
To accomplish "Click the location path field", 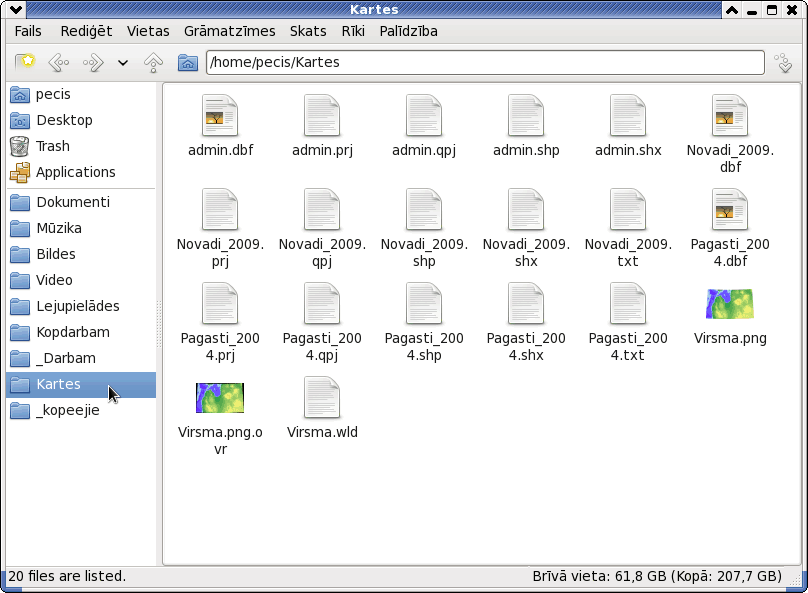I will coord(485,62).
